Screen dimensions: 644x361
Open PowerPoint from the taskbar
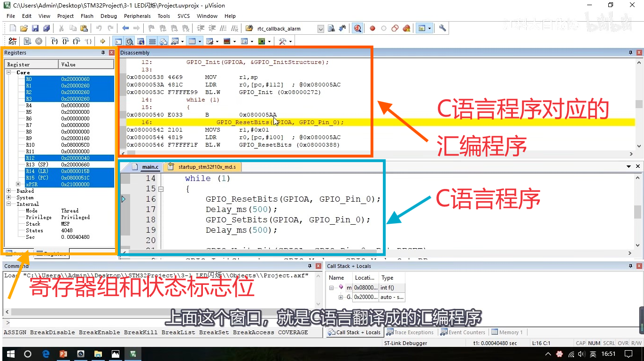click(63, 354)
